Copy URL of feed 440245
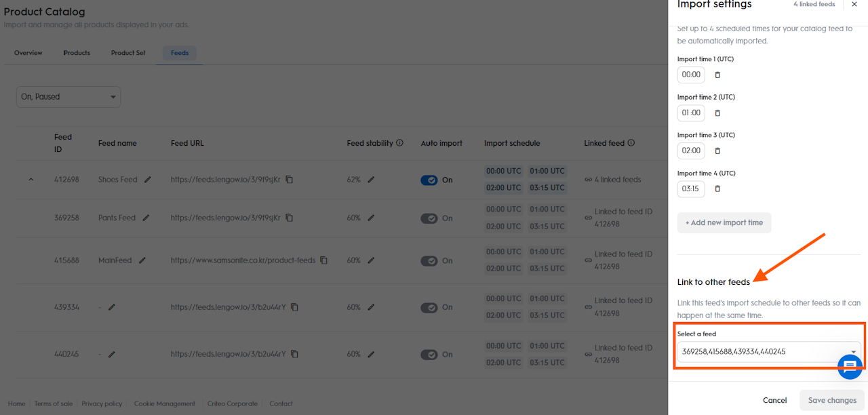868x415 pixels. pyautogui.click(x=294, y=354)
